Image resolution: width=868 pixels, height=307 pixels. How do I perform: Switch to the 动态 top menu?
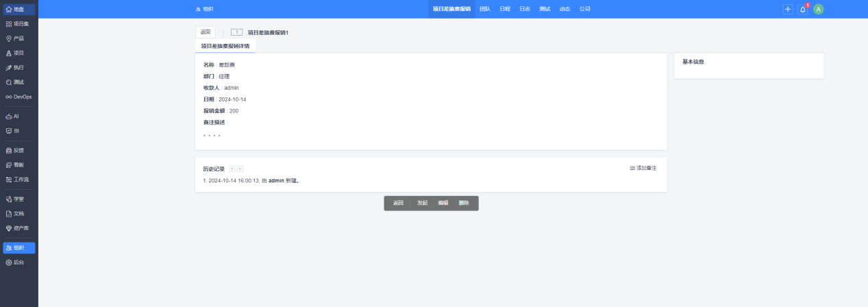coord(565,9)
